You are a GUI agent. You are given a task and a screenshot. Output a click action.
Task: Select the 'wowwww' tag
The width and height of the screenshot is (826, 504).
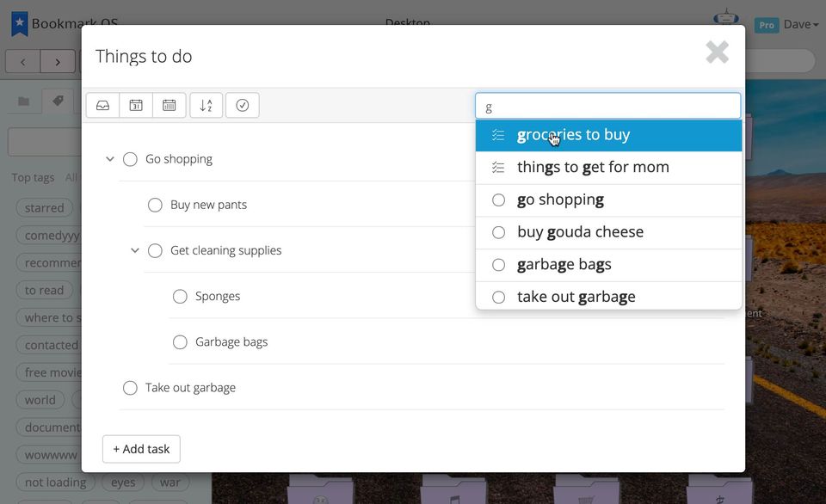tap(48, 454)
